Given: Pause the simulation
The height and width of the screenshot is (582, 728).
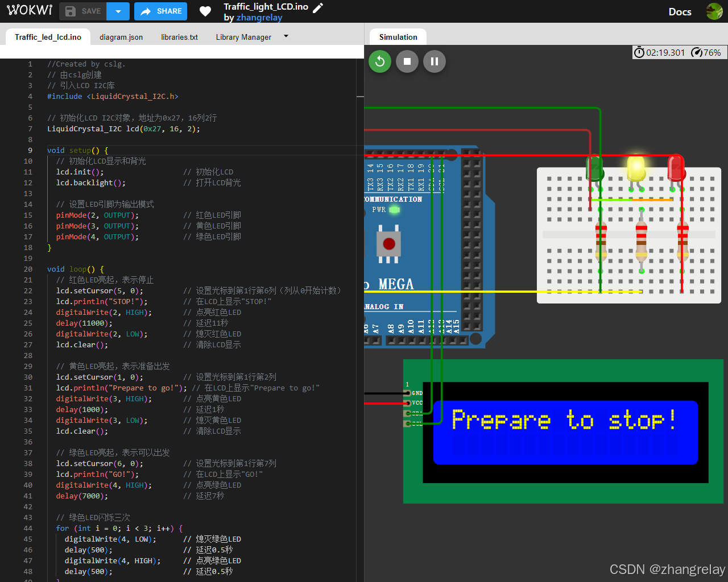Looking at the screenshot, I should point(435,61).
